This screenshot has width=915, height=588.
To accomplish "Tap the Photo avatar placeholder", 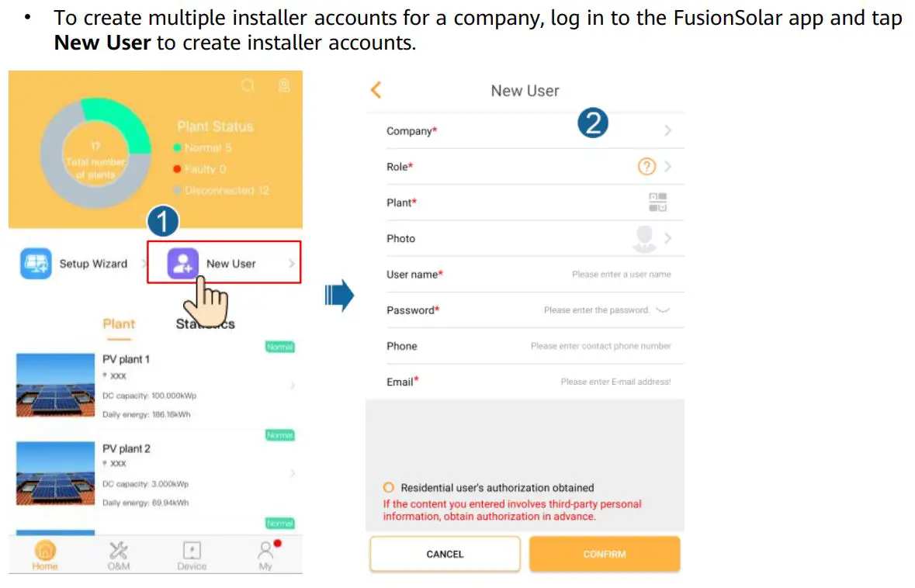I will [644, 238].
